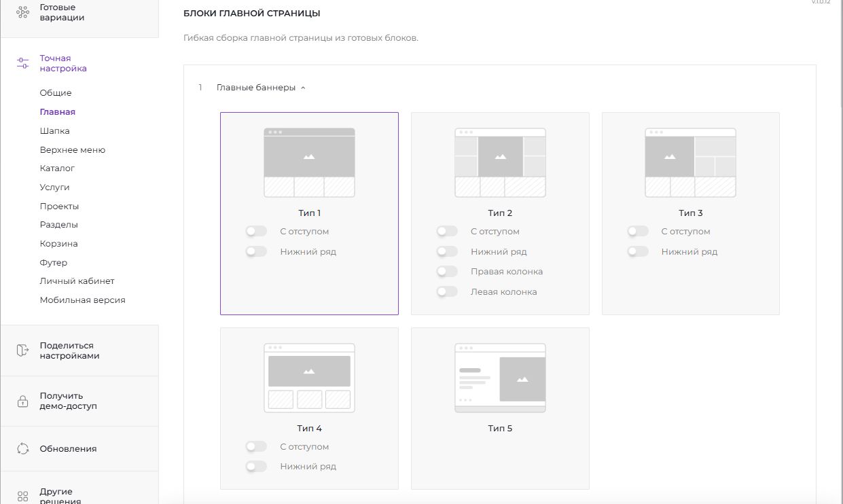Viewport: 843px width, 504px height.
Task: Go to Каталог settings in sidebar
Action: (57, 168)
